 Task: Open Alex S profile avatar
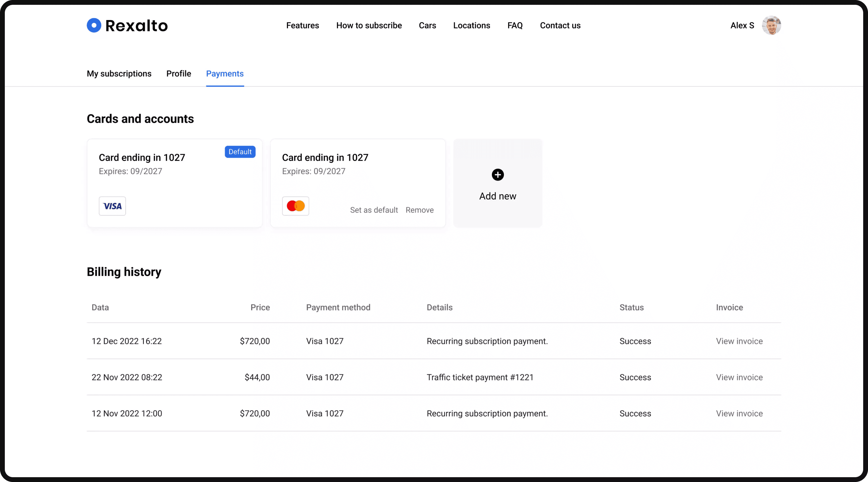pyautogui.click(x=771, y=25)
